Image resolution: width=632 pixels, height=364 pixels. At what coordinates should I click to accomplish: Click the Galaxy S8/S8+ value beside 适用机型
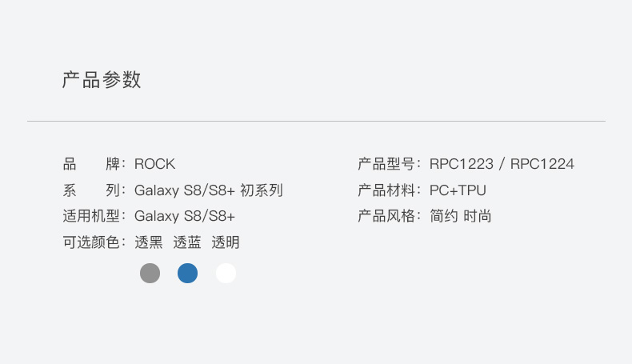[185, 216]
